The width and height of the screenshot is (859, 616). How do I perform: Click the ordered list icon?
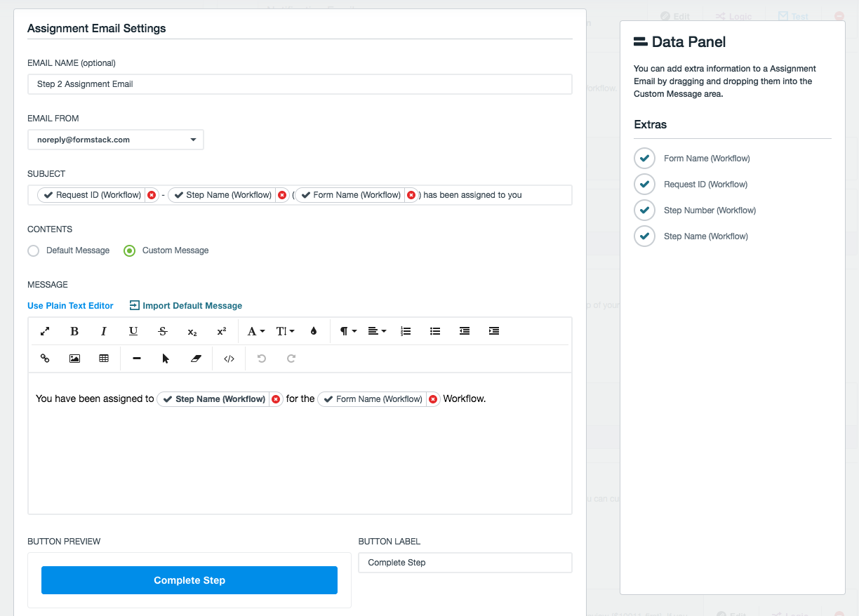[406, 331]
